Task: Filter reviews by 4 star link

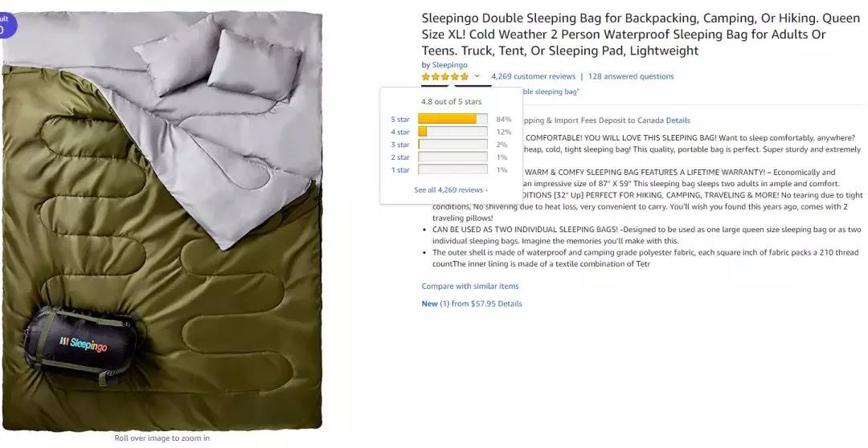Action: [x=400, y=132]
